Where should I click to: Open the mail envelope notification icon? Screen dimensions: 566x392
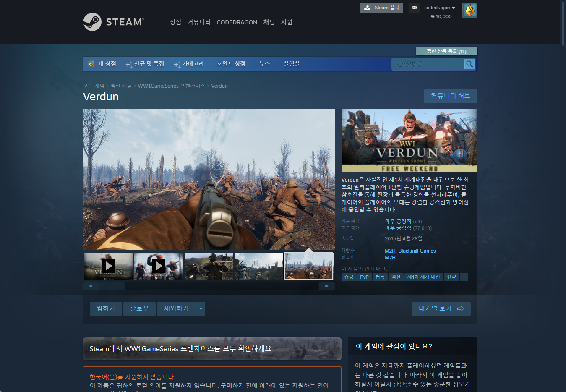tap(414, 8)
